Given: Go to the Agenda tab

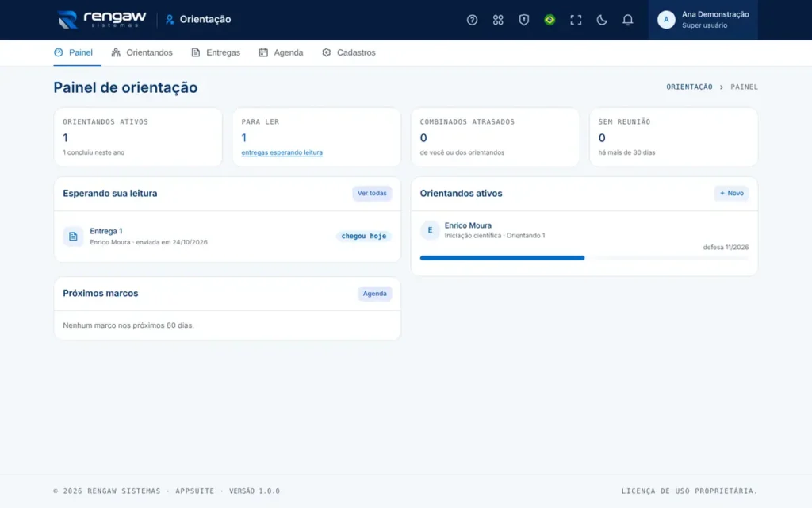Looking at the screenshot, I should tap(281, 52).
